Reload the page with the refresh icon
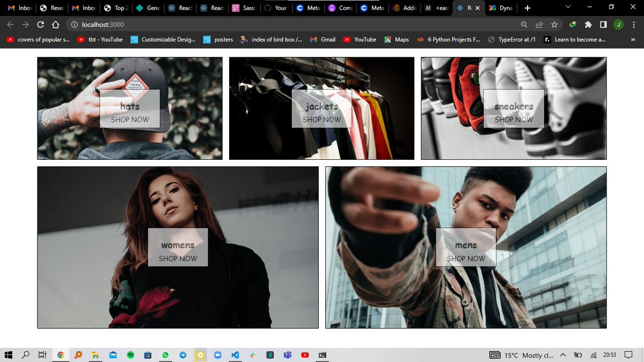The image size is (644, 362). (40, 24)
